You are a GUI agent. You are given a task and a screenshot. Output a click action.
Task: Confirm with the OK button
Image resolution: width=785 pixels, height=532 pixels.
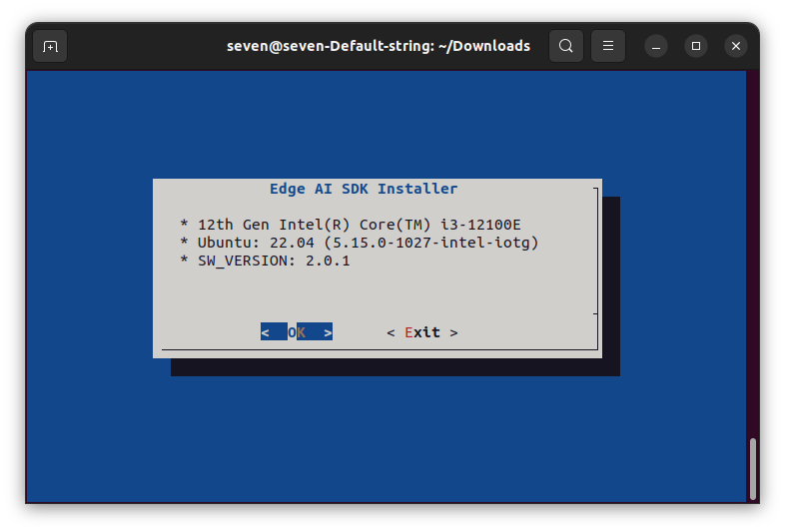coord(297,331)
